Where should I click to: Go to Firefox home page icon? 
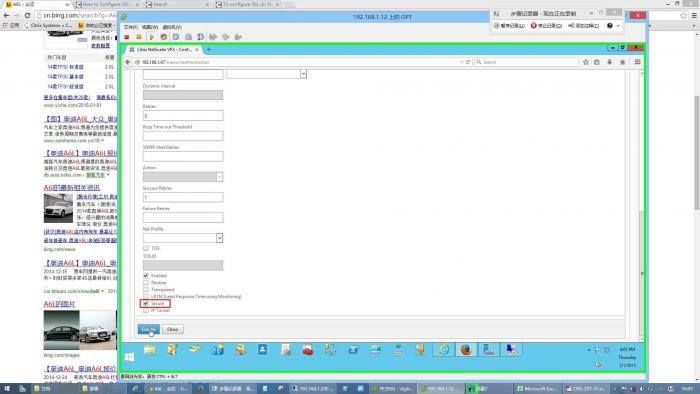[x=622, y=62]
